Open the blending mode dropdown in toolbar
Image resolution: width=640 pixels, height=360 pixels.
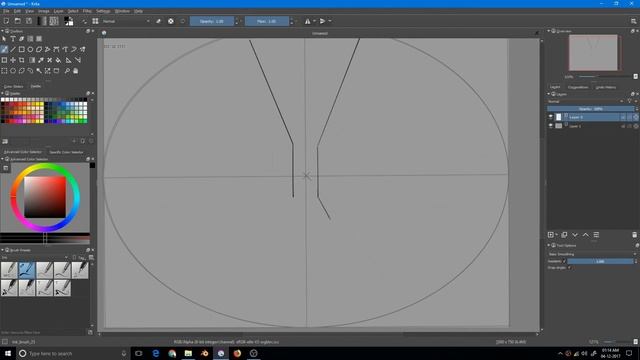click(x=126, y=21)
